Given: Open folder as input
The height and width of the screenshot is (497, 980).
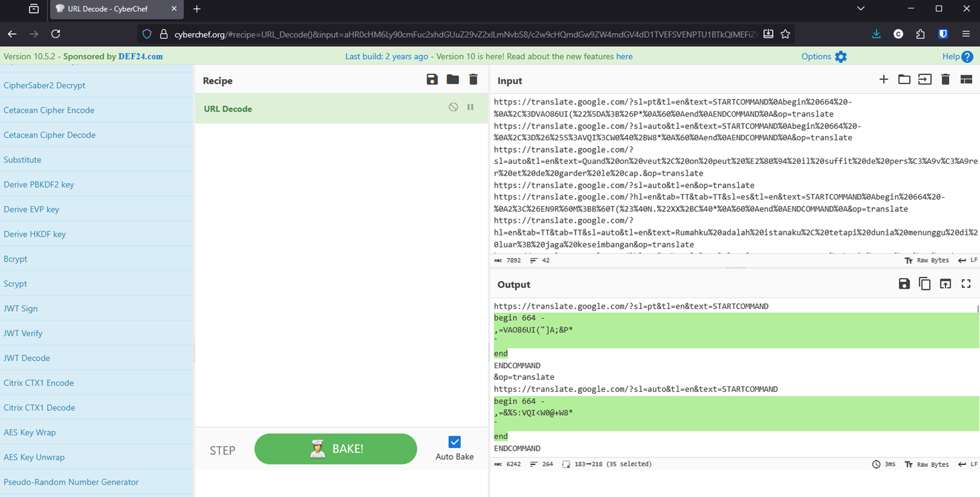Looking at the screenshot, I should point(904,80).
